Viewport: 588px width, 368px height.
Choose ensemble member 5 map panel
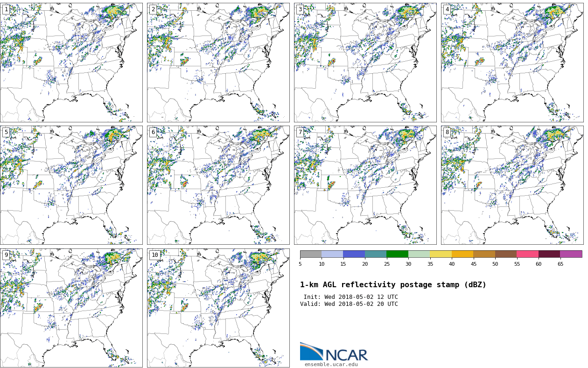(x=71, y=185)
